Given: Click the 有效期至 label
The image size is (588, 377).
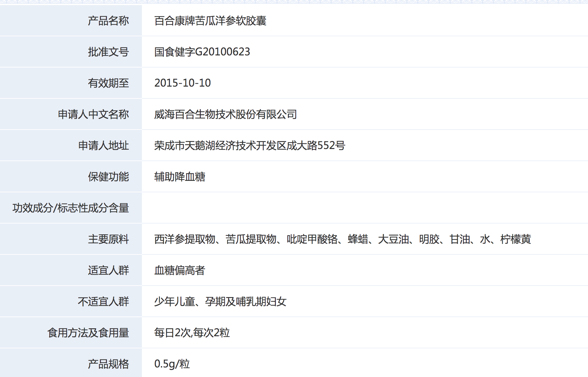Looking at the screenshot, I should pyautogui.click(x=108, y=83).
